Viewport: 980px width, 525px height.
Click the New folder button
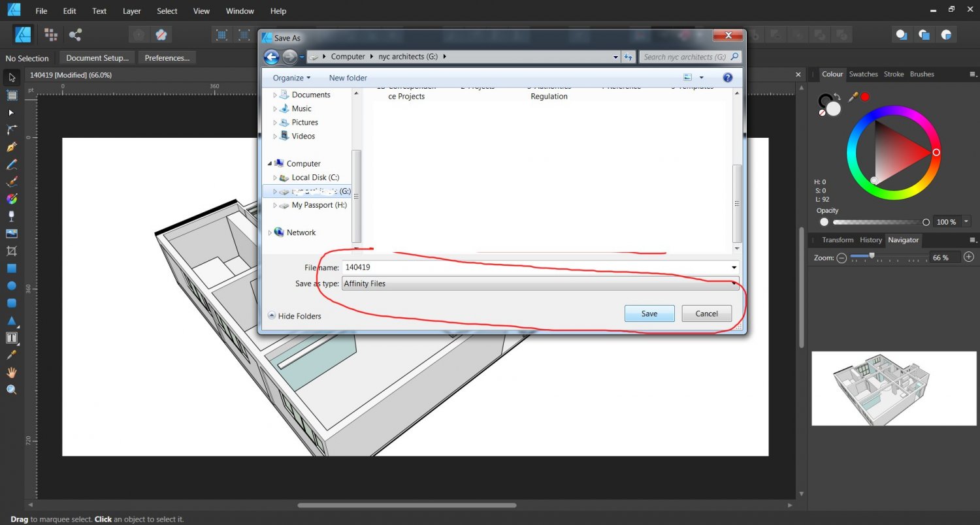[x=348, y=78]
